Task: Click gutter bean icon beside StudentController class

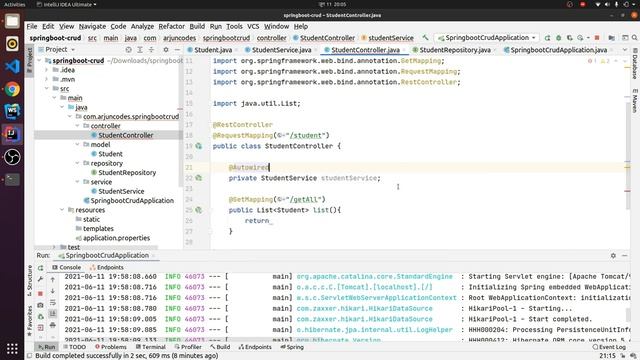Action: pyautogui.click(x=199, y=146)
